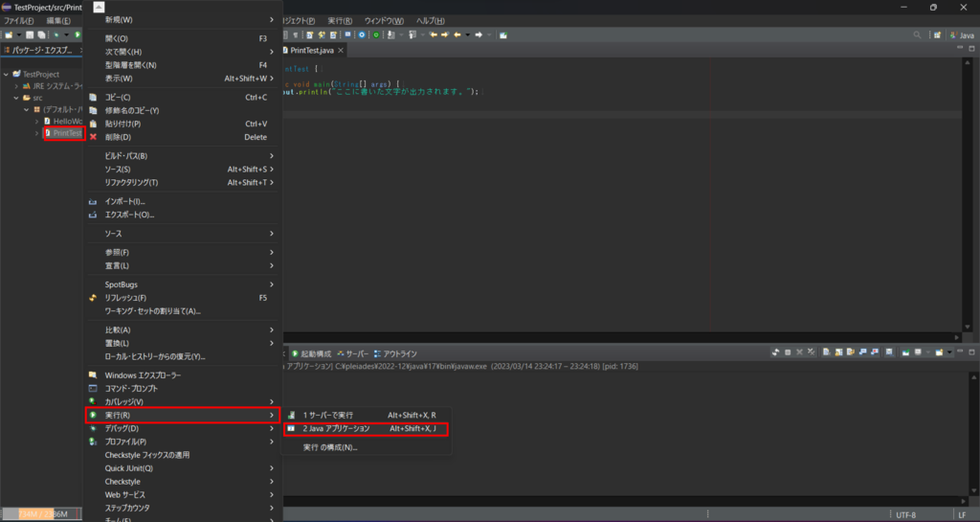Click 実行 の構成(N)... in the submenu
Screen dimensions: 980x522
click(329, 447)
